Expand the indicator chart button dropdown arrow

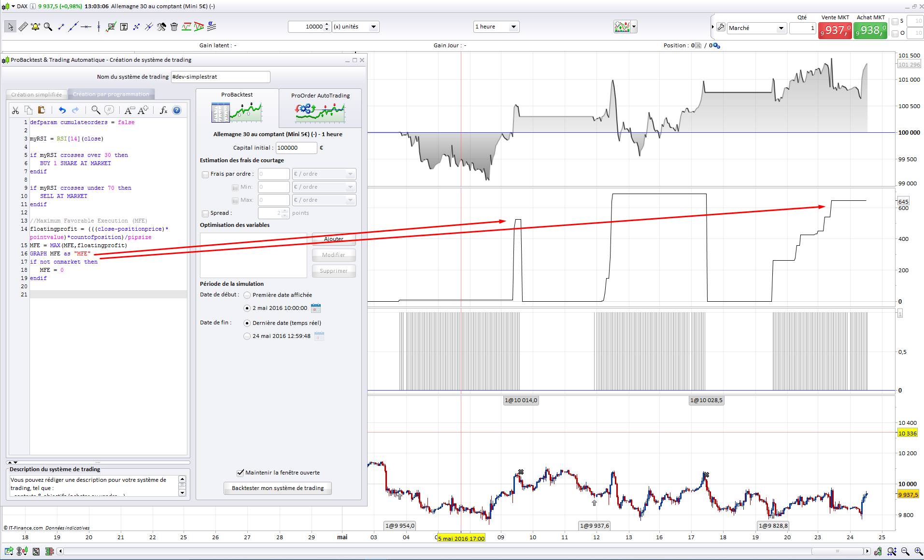634,27
